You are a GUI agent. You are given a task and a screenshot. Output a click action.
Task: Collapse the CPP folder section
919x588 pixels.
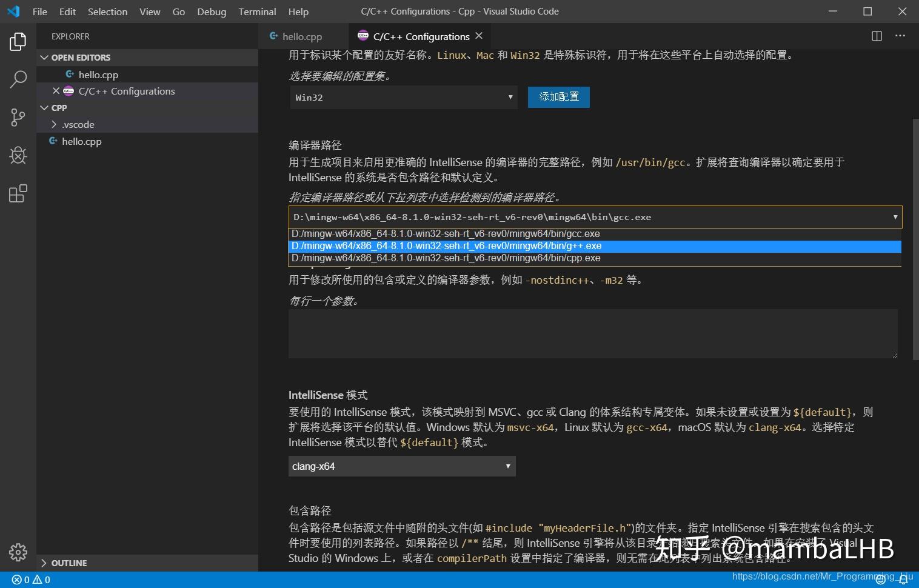[x=147, y=108]
